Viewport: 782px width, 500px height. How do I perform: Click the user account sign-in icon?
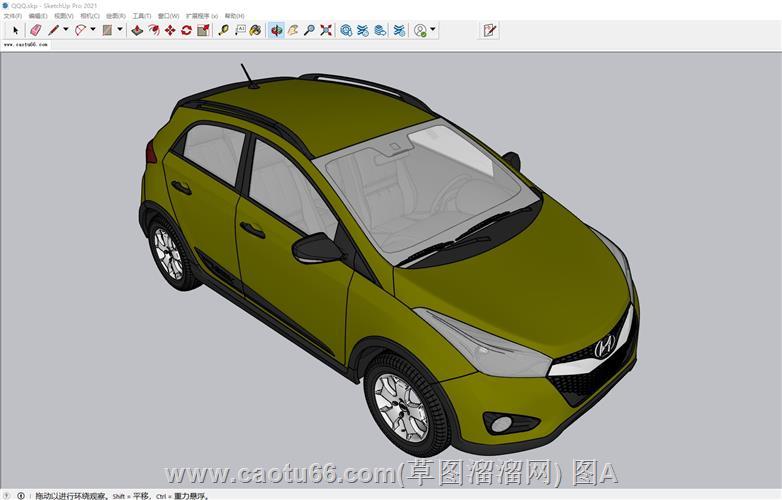click(420, 30)
